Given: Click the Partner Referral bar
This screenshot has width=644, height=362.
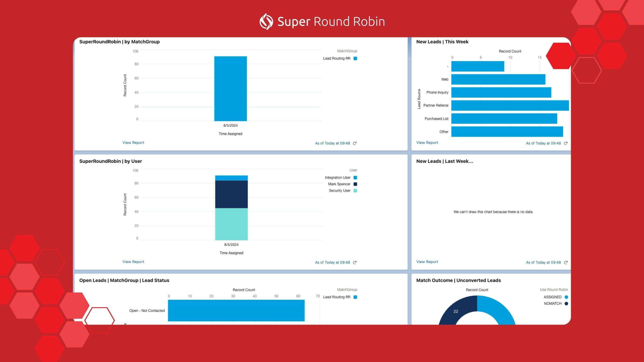Looking at the screenshot, I should click(510, 106).
